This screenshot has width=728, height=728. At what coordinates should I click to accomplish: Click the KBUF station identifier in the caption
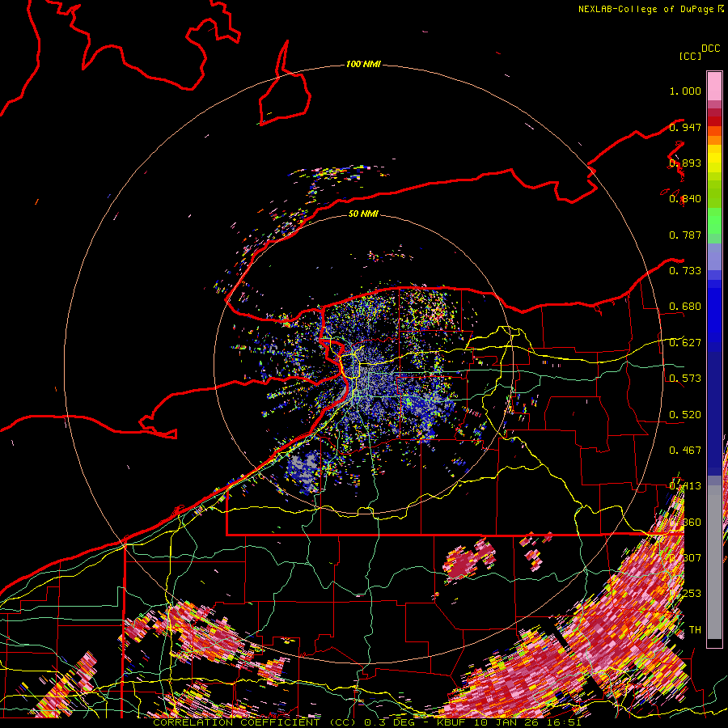coord(450,722)
